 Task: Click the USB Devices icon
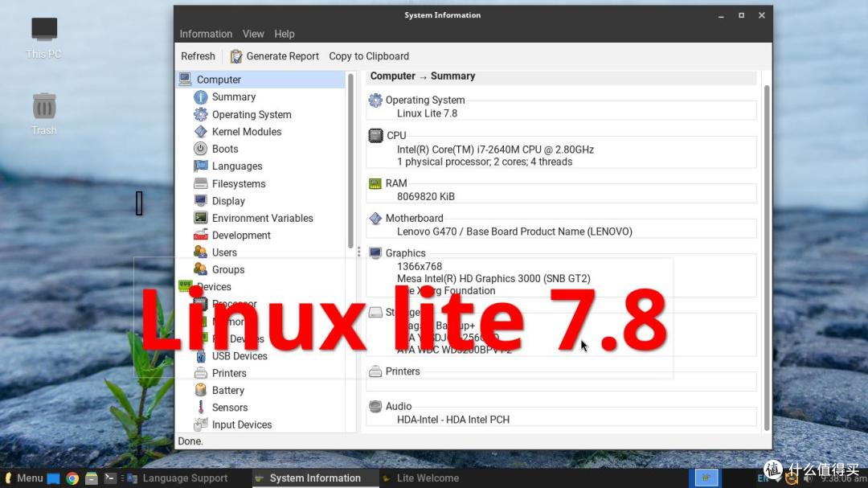click(200, 355)
